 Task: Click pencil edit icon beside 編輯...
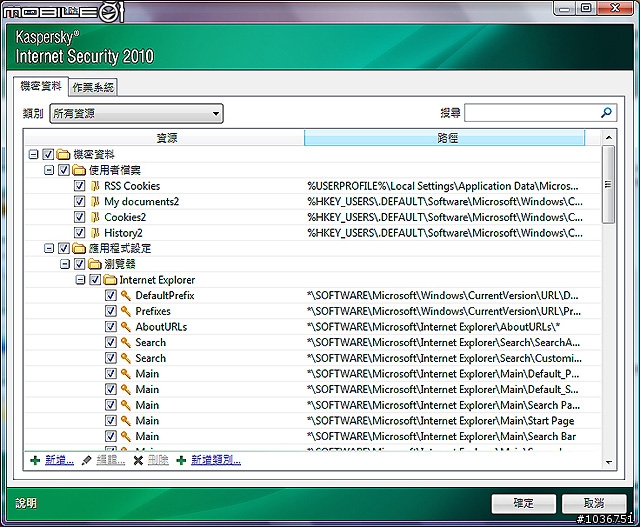pos(87,460)
